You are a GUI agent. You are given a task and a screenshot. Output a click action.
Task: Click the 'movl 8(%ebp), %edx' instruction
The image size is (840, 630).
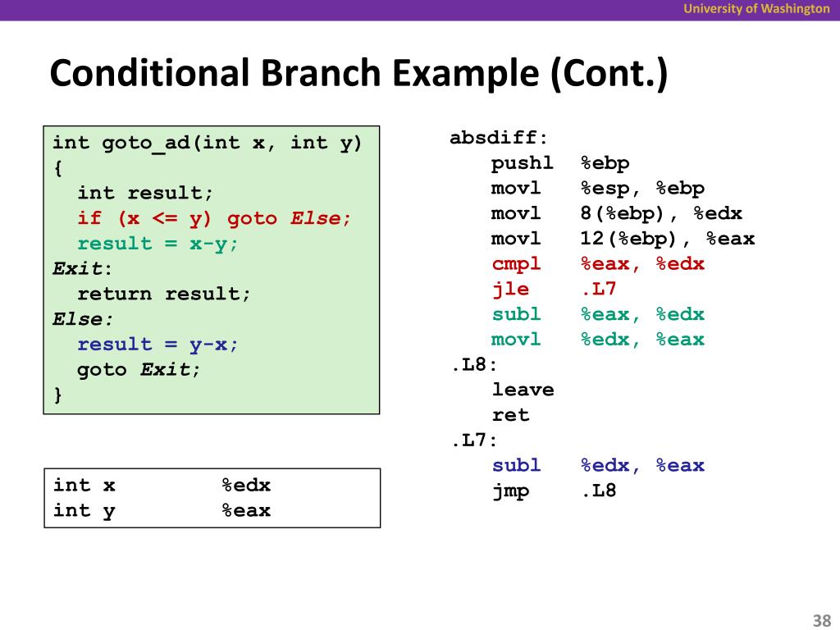pos(617,214)
